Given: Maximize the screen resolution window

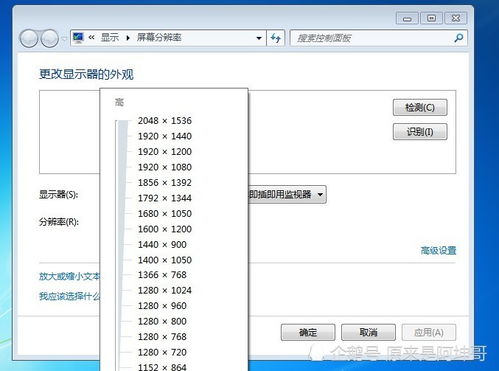Looking at the screenshot, I should [431, 18].
